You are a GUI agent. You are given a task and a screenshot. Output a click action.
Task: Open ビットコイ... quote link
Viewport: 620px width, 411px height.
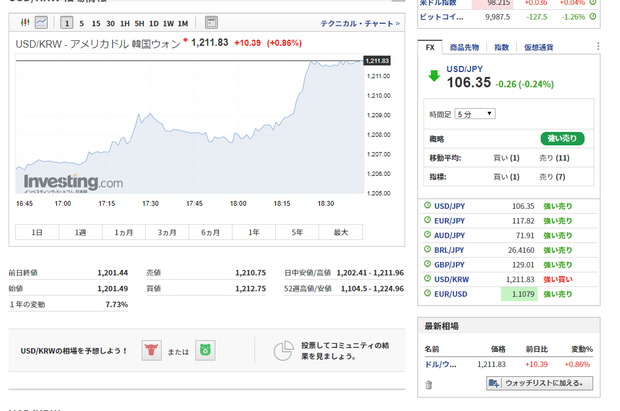[441, 17]
